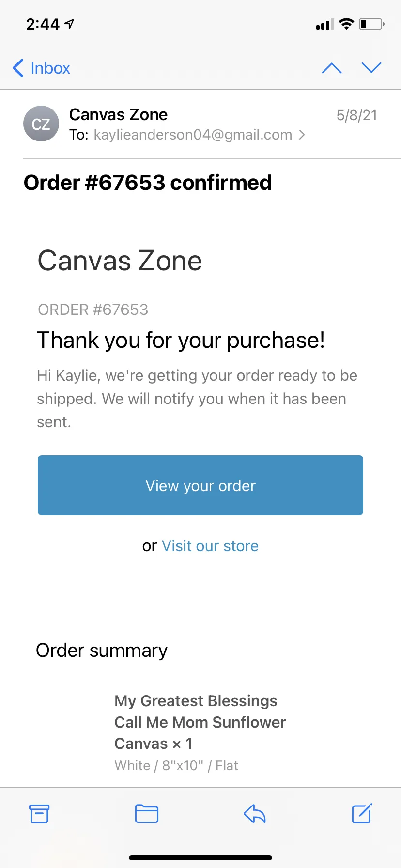401x868 pixels.
Task: Tap the reply arrow icon
Action: [x=255, y=814]
